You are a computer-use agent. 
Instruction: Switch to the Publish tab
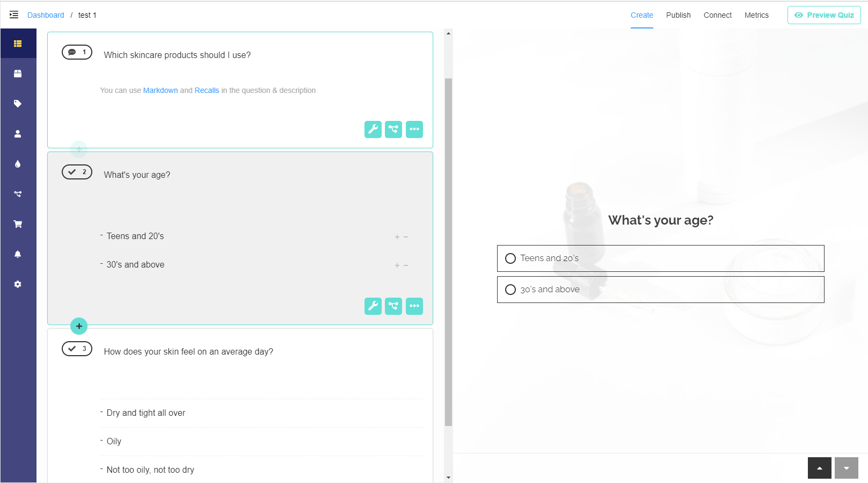tap(679, 15)
